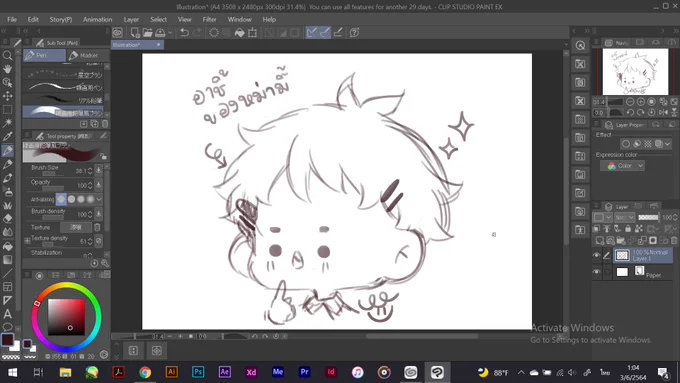Open palette color dropdown in Layer panel
The image size is (680, 383).
pyautogui.click(x=603, y=217)
